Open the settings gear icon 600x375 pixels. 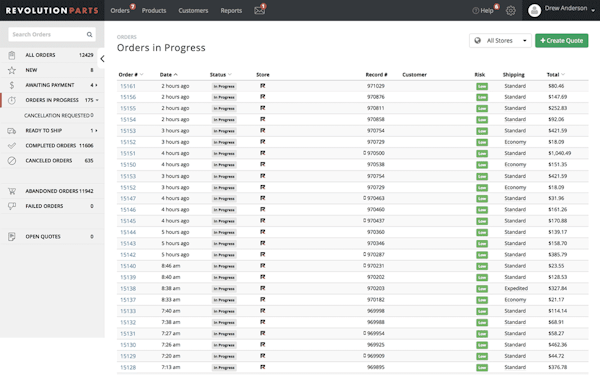tap(510, 11)
